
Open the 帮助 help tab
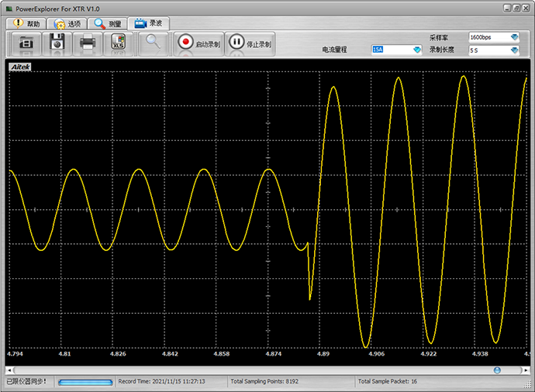coord(26,23)
